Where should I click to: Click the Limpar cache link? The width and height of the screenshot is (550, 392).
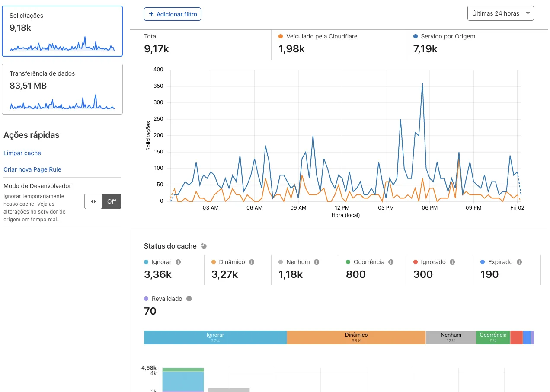(x=22, y=153)
